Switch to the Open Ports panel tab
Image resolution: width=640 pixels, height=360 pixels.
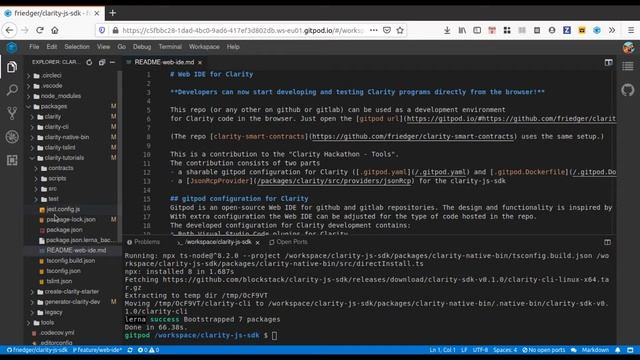(x=288, y=242)
